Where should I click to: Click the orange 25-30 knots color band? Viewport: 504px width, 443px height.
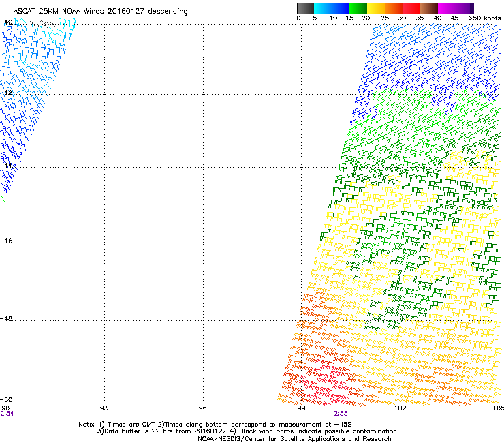click(394, 8)
